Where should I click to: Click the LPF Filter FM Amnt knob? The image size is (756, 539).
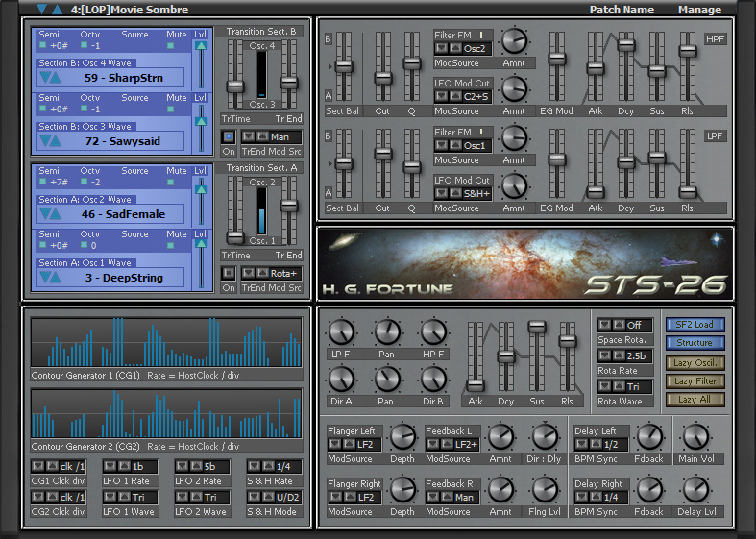point(514,137)
